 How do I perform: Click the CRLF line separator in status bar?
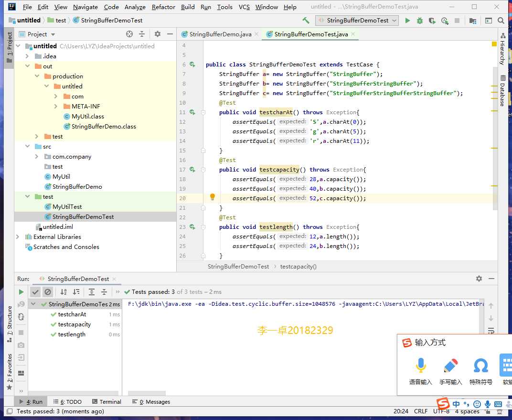(421, 411)
